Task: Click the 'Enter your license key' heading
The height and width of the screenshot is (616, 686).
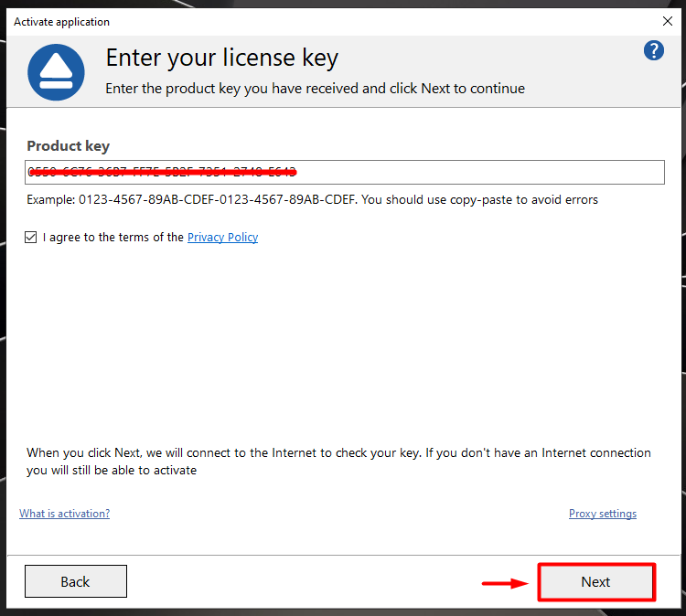Action: tap(221, 58)
